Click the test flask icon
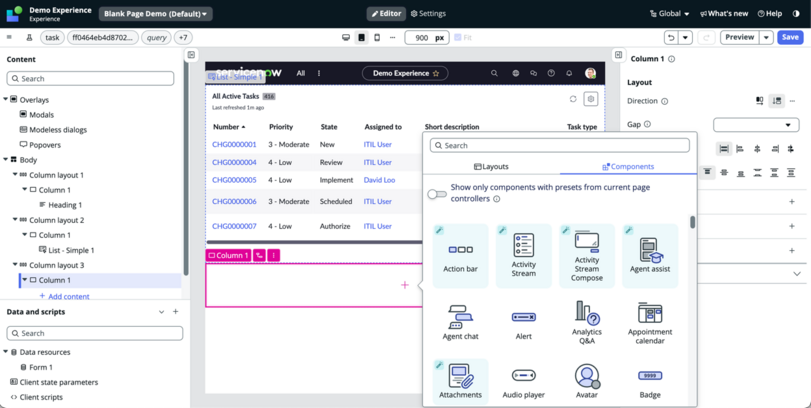Viewport: 811px width, 408px height. point(29,38)
